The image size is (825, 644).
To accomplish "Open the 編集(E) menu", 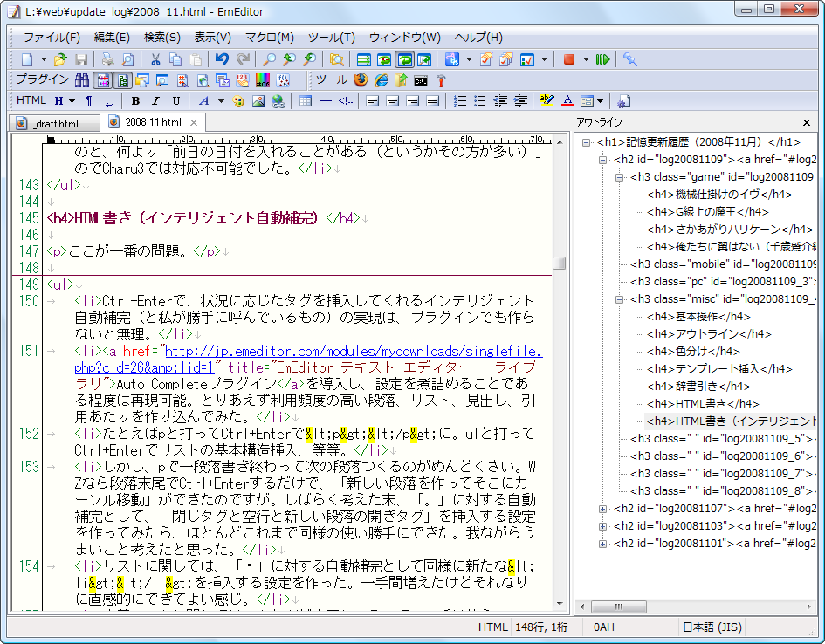I will tap(112, 38).
